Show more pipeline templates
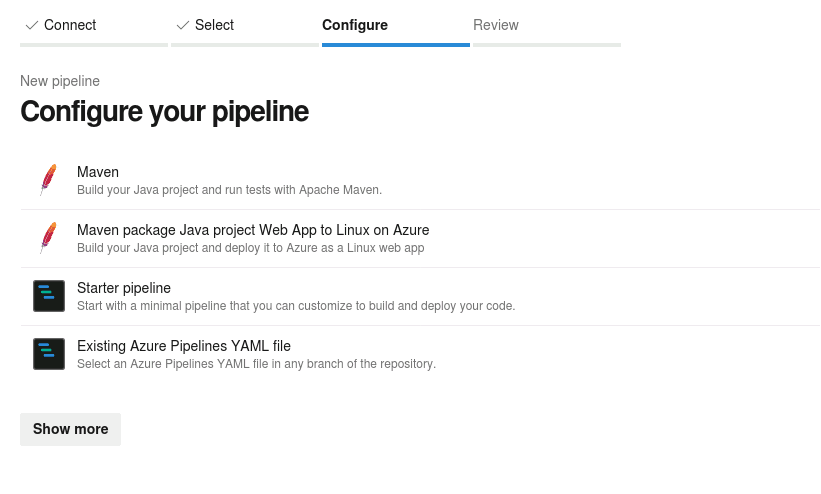The image size is (821, 494). 70,430
